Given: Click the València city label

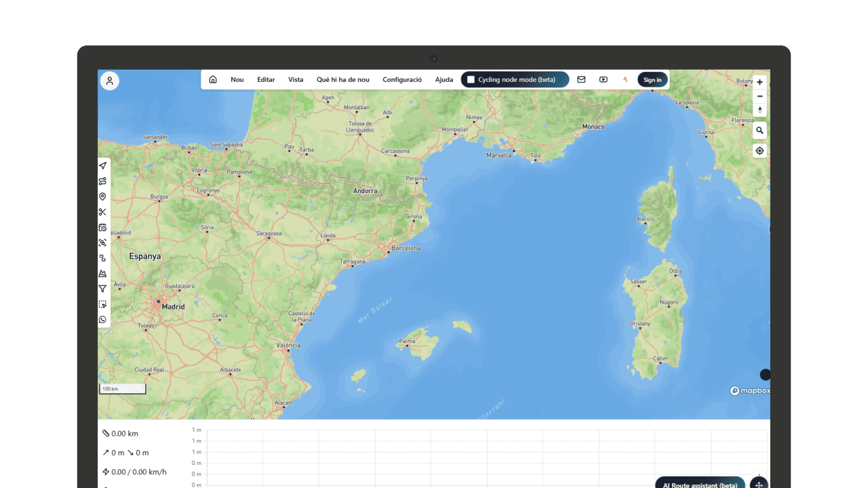Looking at the screenshot, I should click(x=288, y=346).
